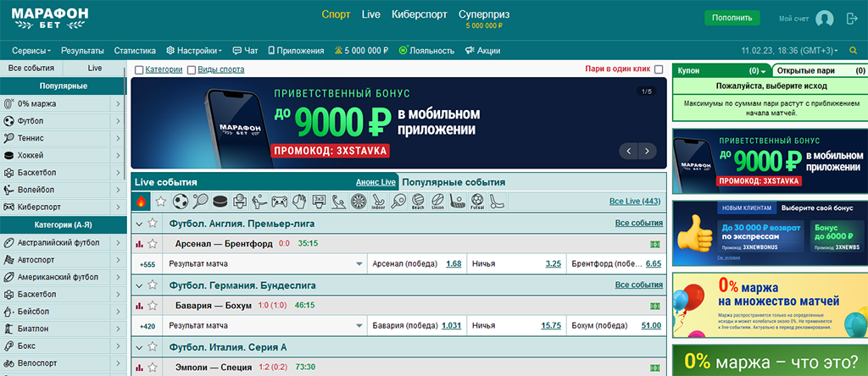Check the Виды спорта checkbox
The height and width of the screenshot is (376, 868).
(192, 70)
